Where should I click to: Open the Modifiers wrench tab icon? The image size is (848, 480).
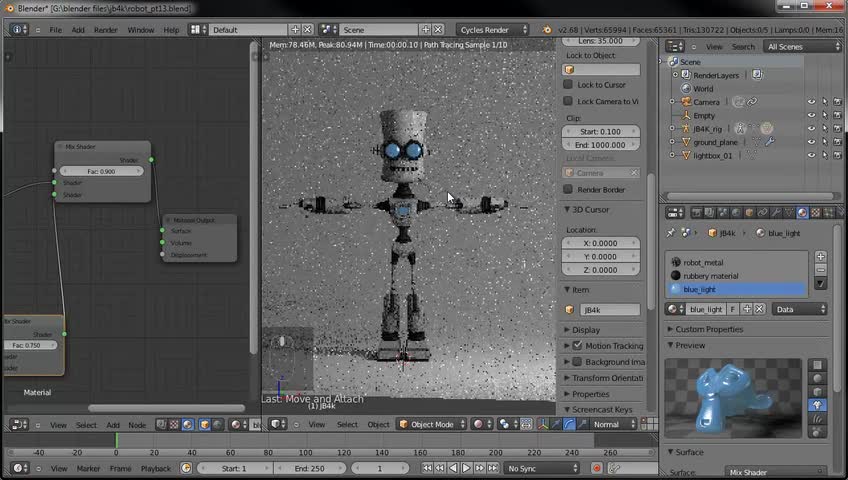tap(776, 213)
